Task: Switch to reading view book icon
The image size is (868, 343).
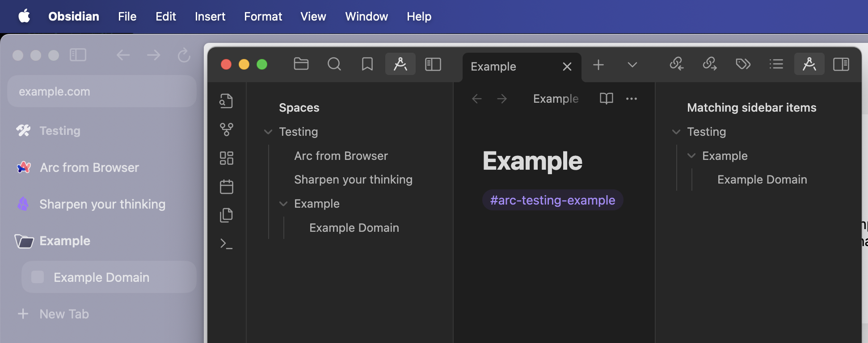Action: pyautogui.click(x=607, y=99)
